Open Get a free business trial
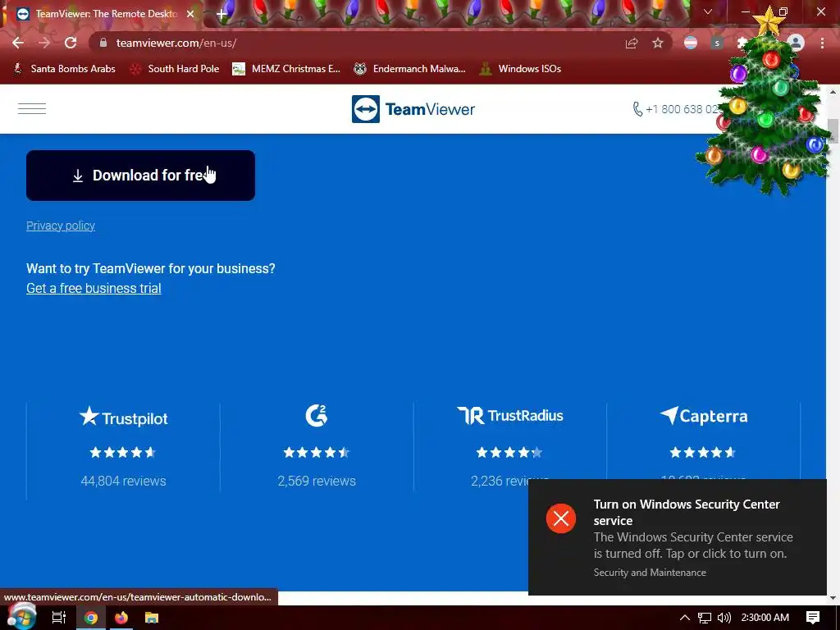The height and width of the screenshot is (630, 840). 94,288
